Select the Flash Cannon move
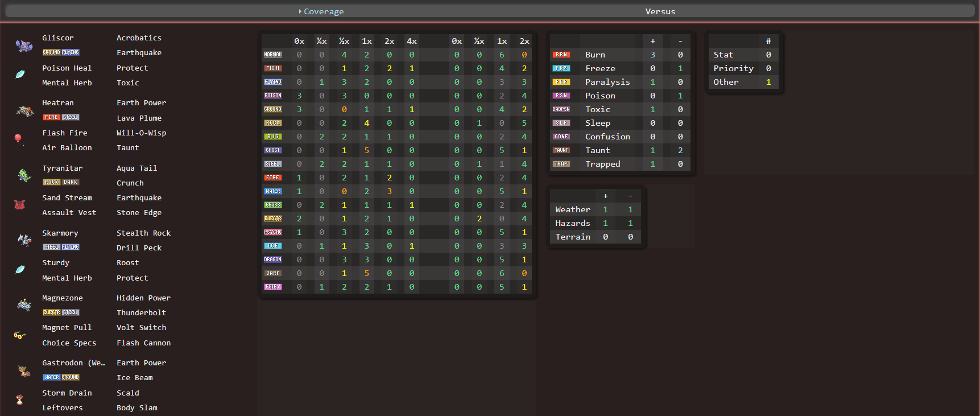This screenshot has width=980, height=416. click(x=143, y=343)
